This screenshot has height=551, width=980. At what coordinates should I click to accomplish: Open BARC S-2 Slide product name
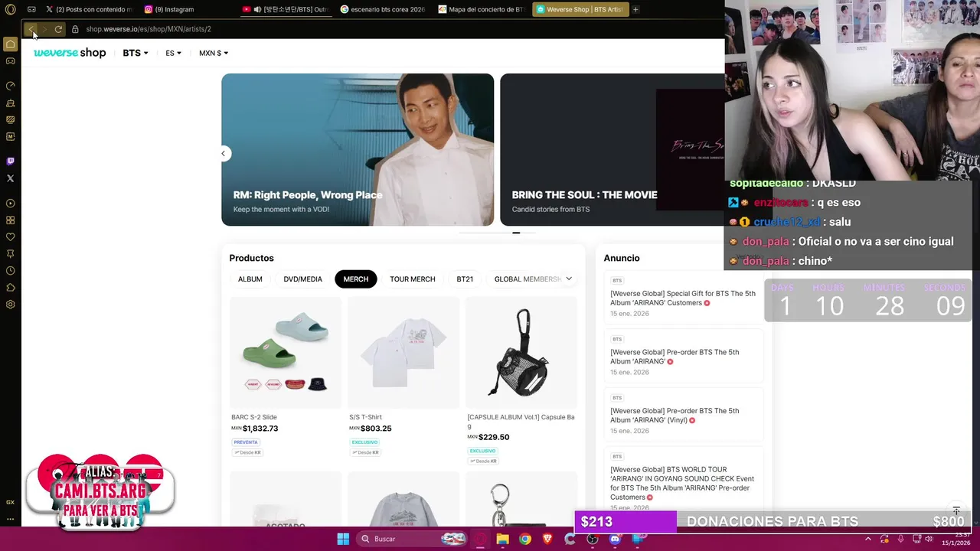[x=254, y=417]
